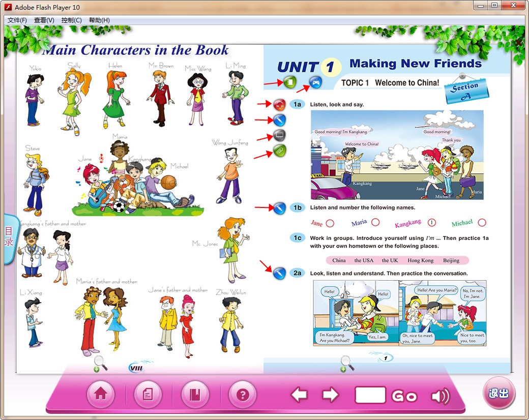Image resolution: width=529 pixels, height=420 pixels.
Task: Open the 查看(V) menu
Action: (x=44, y=20)
